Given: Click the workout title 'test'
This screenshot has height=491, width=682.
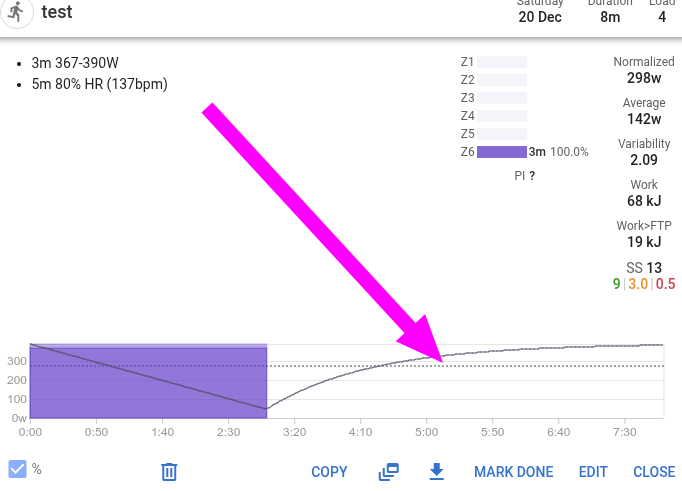Looking at the screenshot, I should coord(57,13).
